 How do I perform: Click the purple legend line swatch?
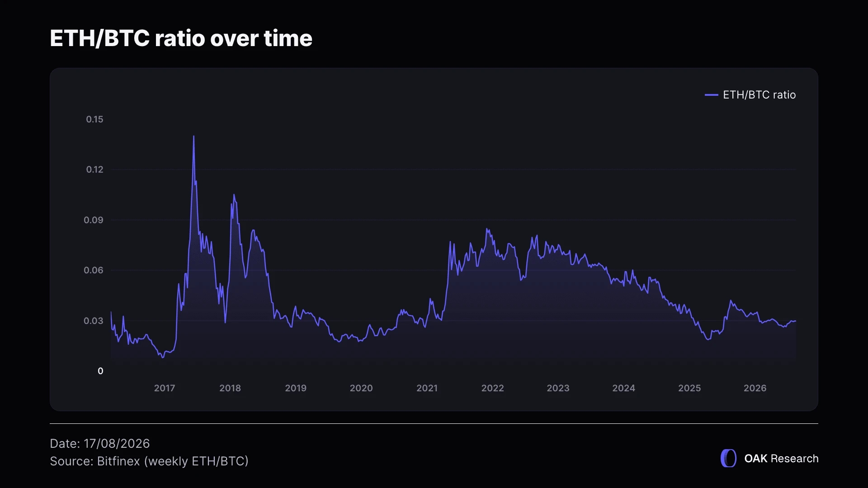click(712, 95)
